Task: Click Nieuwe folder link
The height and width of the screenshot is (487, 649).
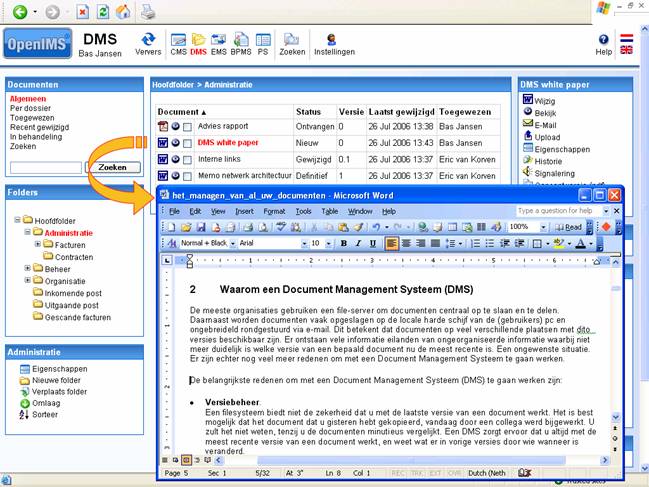Action: coord(56,380)
